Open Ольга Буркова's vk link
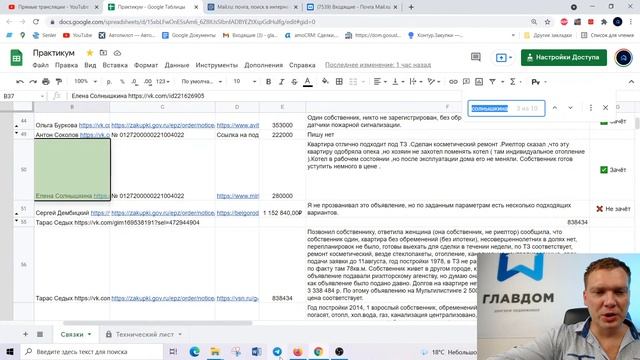 click(x=94, y=125)
